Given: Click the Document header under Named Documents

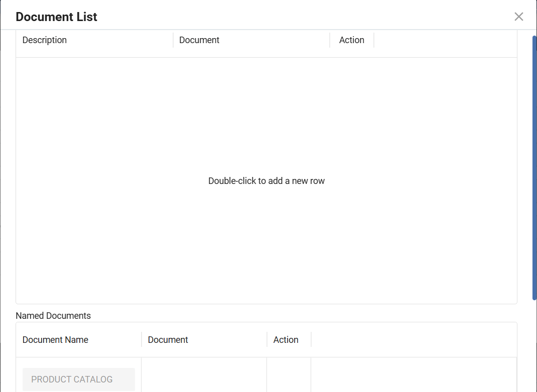Looking at the screenshot, I should pyautogui.click(x=168, y=340).
